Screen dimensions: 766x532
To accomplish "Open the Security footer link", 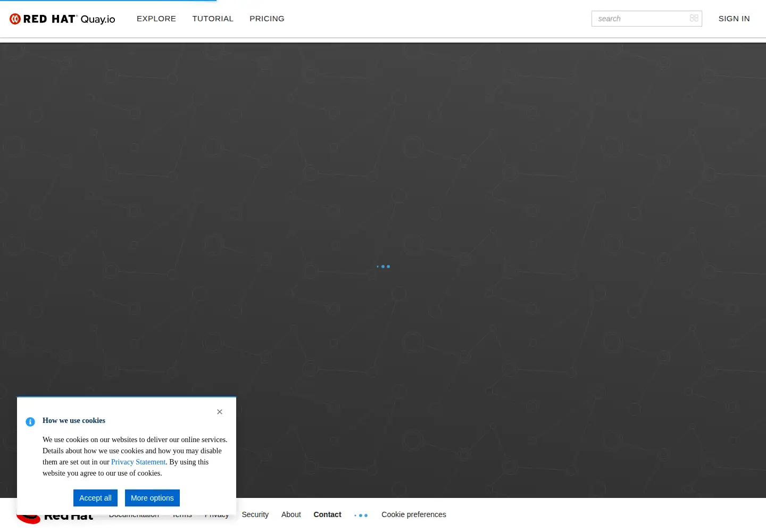I will coord(255,514).
